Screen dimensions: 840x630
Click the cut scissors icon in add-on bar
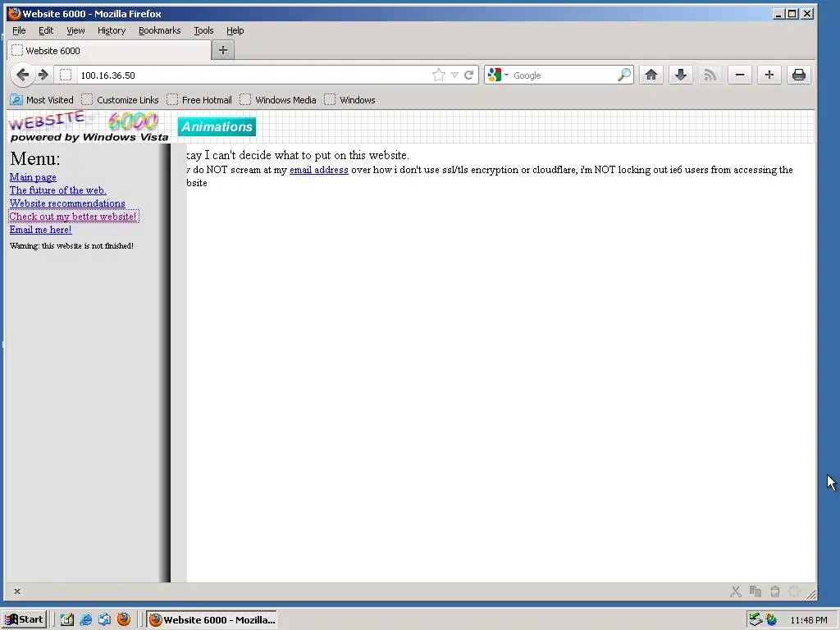pos(736,591)
